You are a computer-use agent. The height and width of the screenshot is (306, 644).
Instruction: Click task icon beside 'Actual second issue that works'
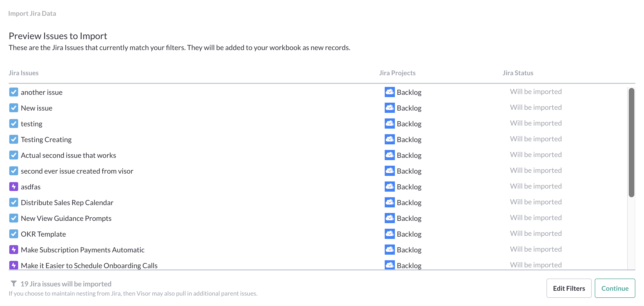tap(14, 155)
